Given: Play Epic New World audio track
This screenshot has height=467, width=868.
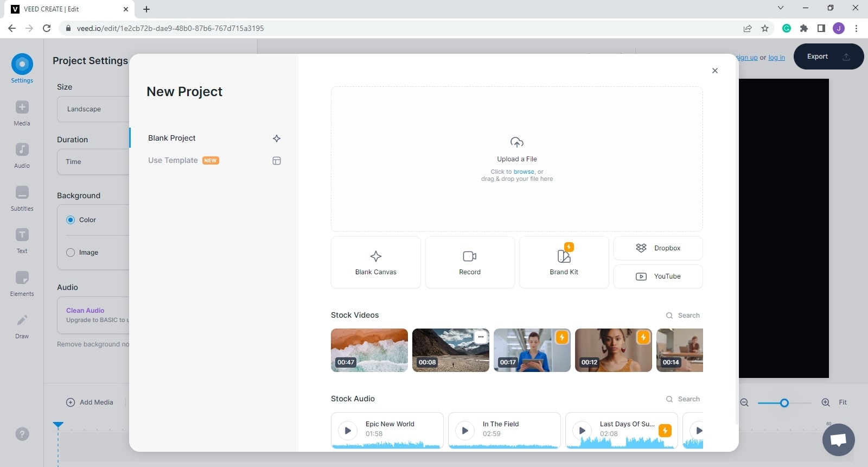Looking at the screenshot, I should 348,431.
